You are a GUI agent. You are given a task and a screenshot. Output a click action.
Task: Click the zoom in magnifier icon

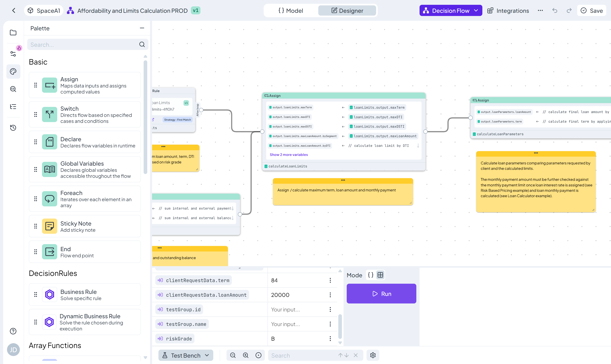[x=245, y=355]
